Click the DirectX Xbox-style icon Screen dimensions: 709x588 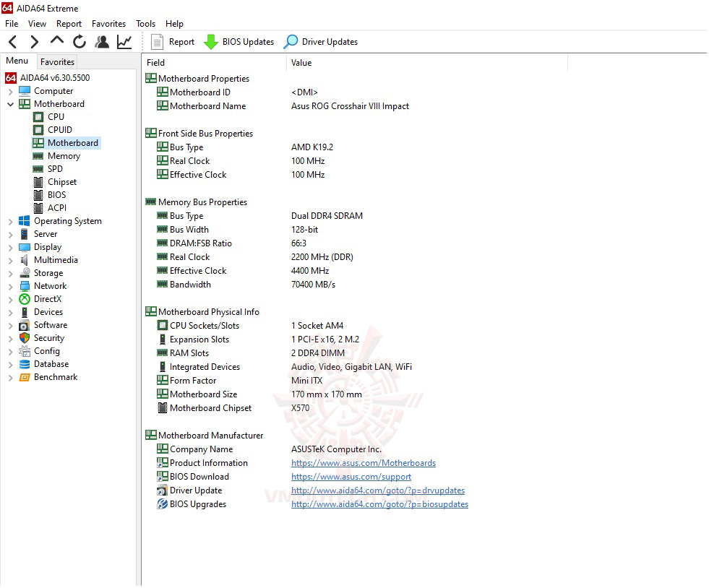click(x=25, y=299)
